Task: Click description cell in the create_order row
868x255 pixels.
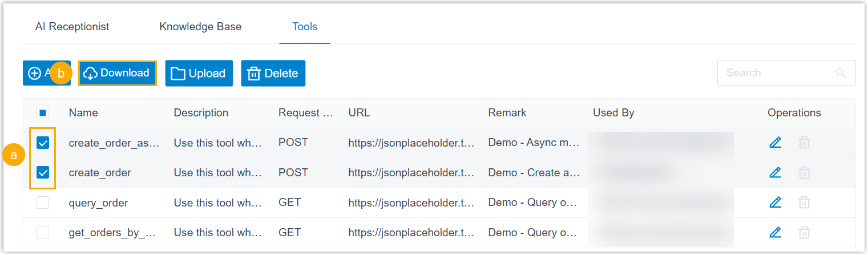Action: [x=218, y=172]
